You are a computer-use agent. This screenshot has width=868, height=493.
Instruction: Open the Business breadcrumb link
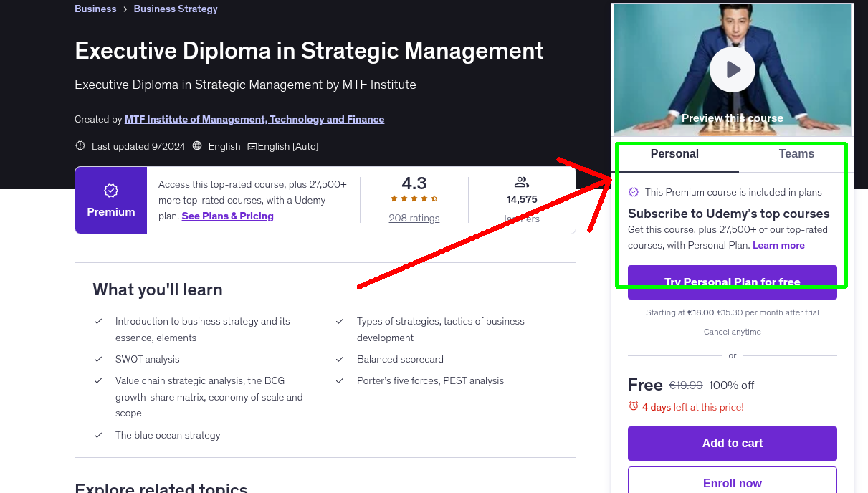[x=95, y=9]
